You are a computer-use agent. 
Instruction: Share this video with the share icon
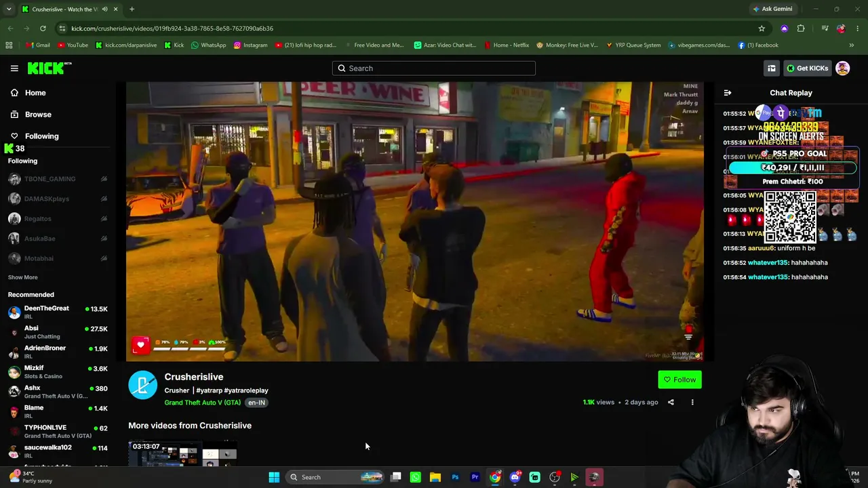pos(671,403)
